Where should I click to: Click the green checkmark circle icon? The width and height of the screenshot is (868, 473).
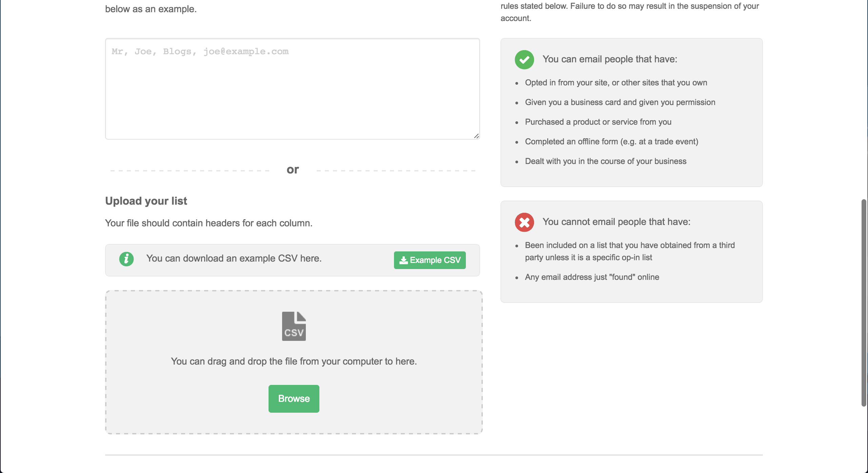pos(524,60)
